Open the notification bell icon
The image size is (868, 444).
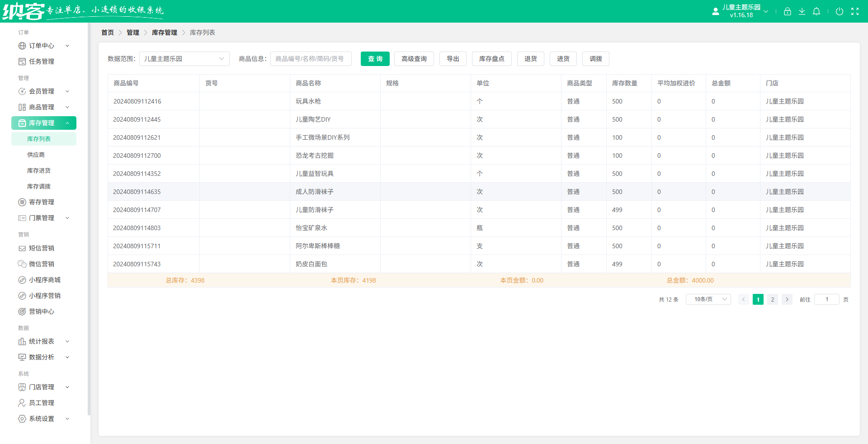click(816, 11)
